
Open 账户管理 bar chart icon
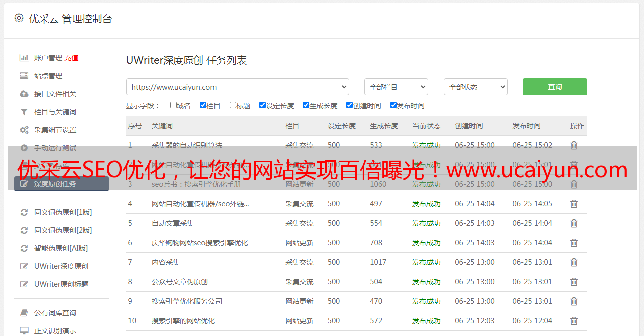click(x=24, y=58)
